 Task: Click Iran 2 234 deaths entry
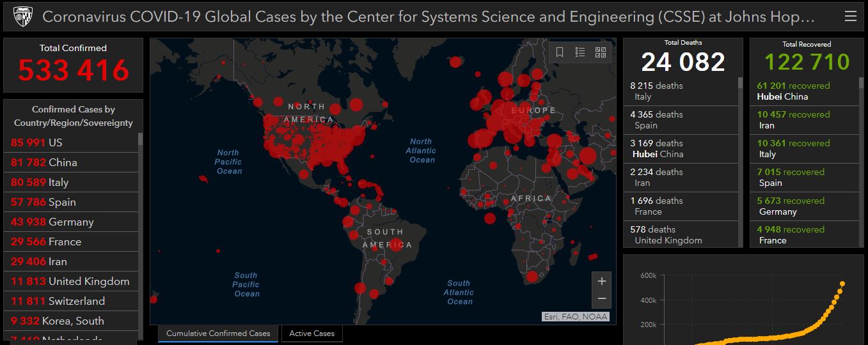[681, 178]
